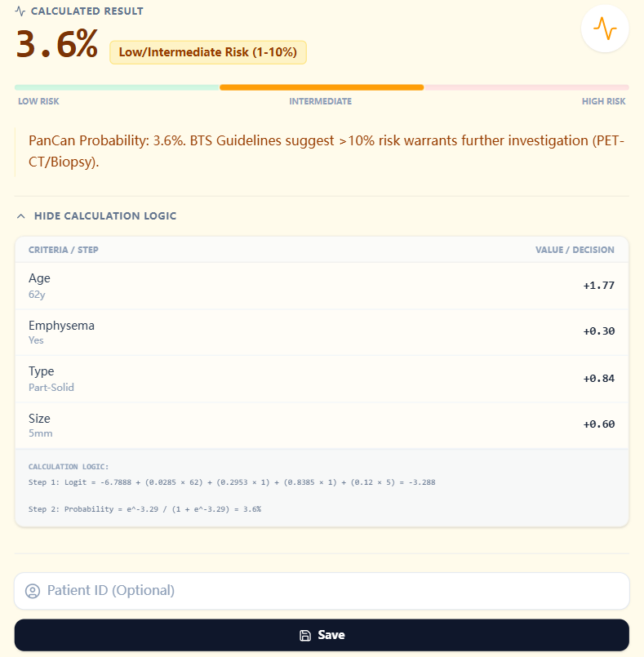
Task: Select the Size 5mm row
Action: click(x=322, y=425)
